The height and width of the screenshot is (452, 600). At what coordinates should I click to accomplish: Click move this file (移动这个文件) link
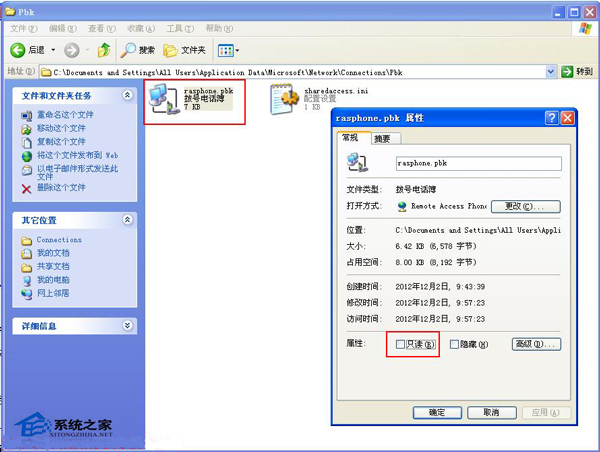pyautogui.click(x=61, y=128)
